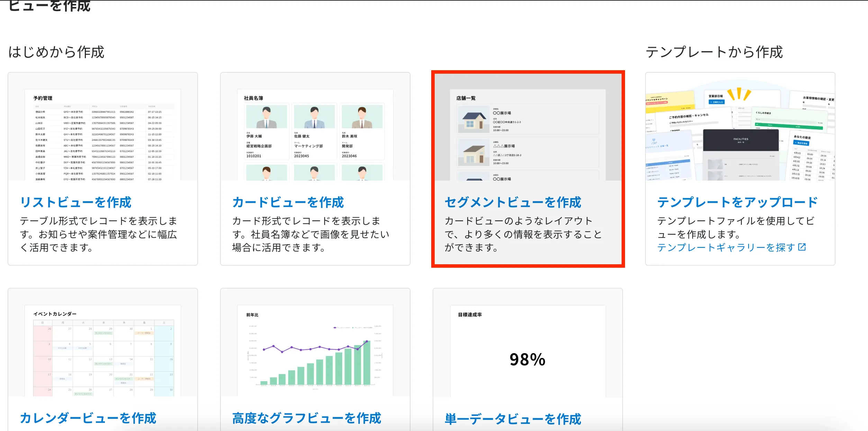Open リストビューを作成 link
The height and width of the screenshot is (431, 868).
coord(76,202)
